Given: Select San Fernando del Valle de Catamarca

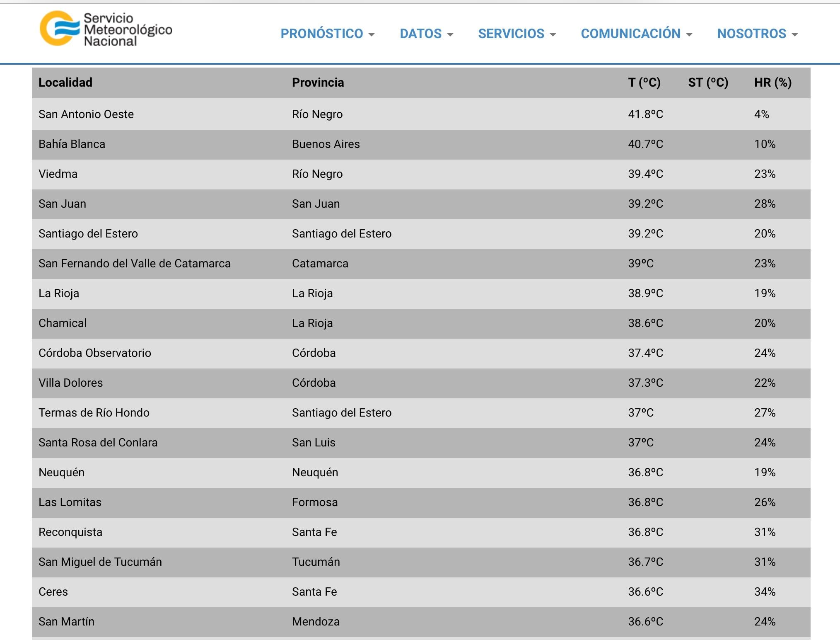Looking at the screenshot, I should [134, 263].
